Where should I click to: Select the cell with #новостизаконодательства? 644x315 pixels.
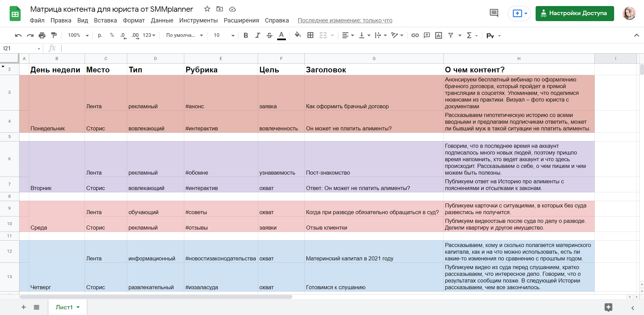point(221,251)
